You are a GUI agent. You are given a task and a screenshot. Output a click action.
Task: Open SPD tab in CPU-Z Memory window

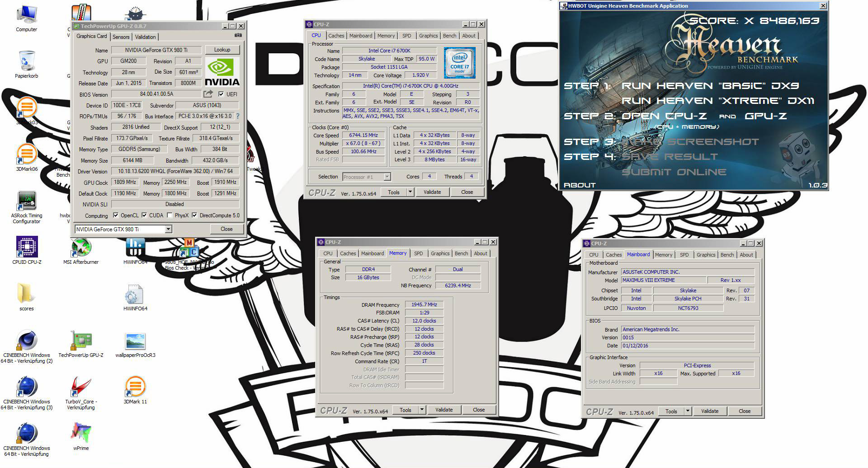(419, 253)
